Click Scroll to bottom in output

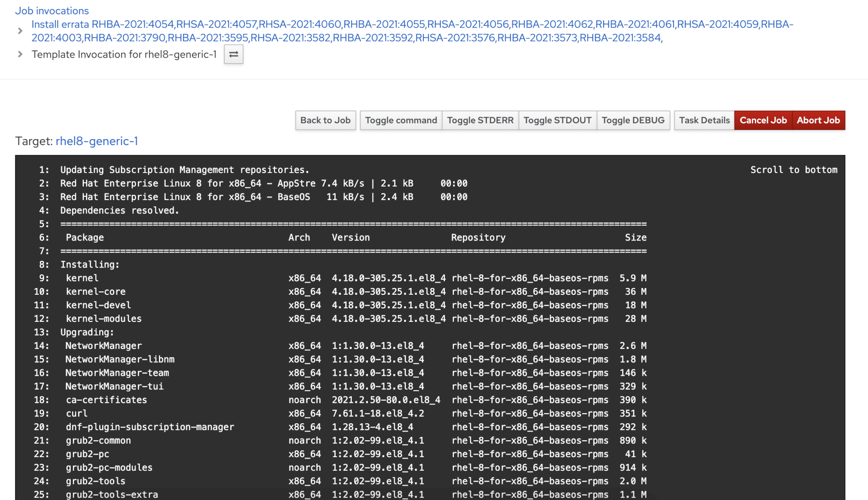pos(793,170)
